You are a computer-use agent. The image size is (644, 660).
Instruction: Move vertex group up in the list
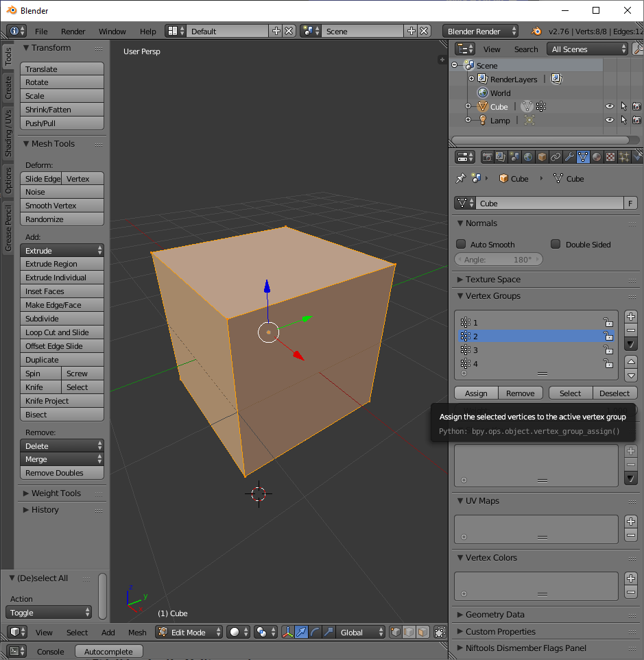coord(631,362)
